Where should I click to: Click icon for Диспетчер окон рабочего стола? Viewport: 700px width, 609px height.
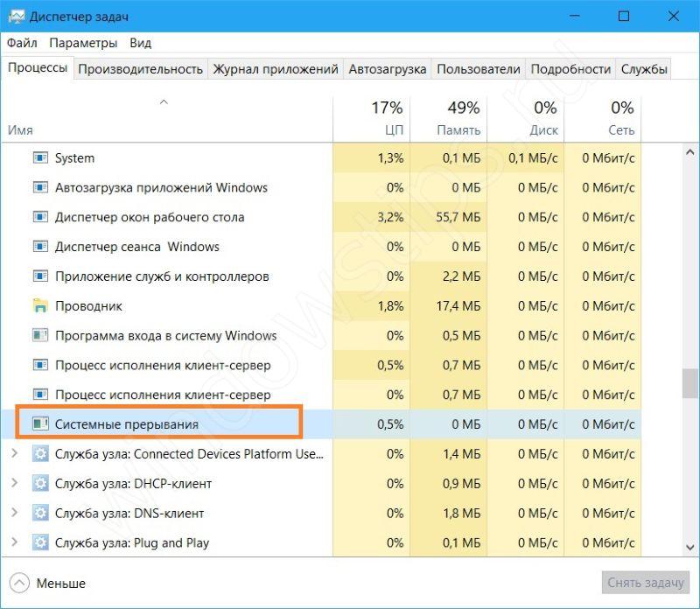tap(40, 217)
